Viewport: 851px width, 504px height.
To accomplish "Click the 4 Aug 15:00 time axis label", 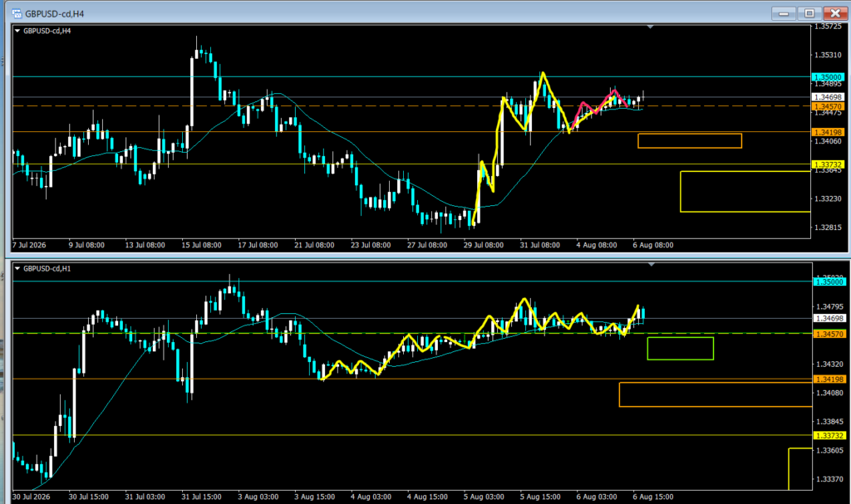I will 428,497.
